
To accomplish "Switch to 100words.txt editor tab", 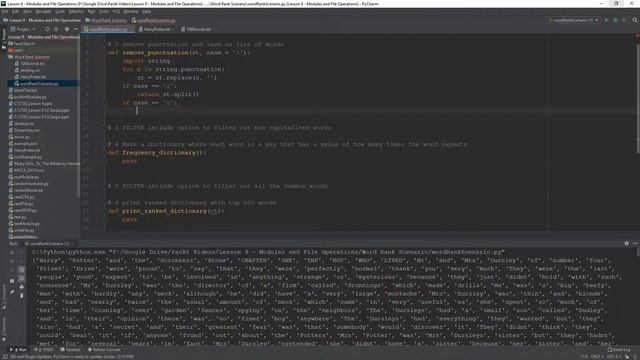I will coord(198,29).
